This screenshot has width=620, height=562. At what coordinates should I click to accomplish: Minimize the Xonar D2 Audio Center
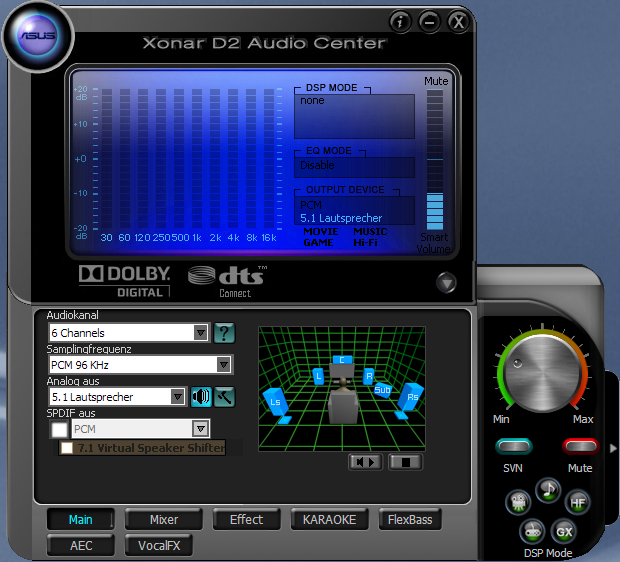[429, 21]
